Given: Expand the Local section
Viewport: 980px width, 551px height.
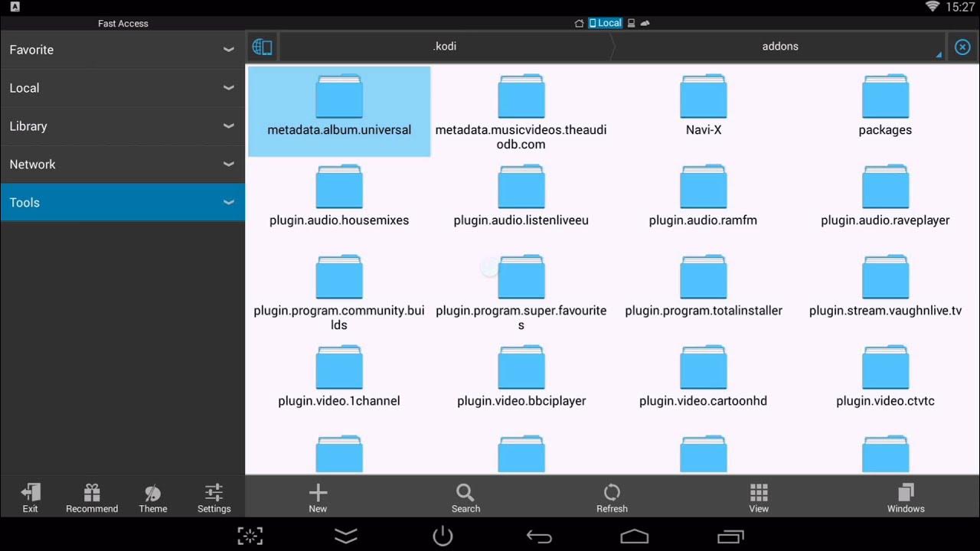Looking at the screenshot, I should coord(122,88).
